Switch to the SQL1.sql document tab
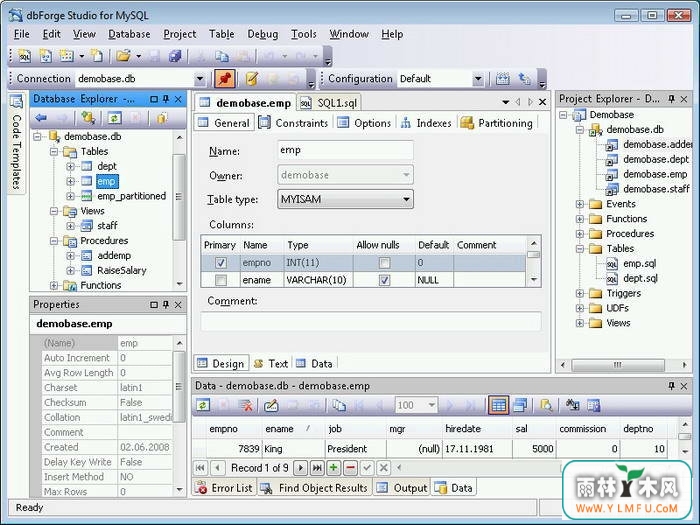This screenshot has width=700, height=525. click(329, 103)
